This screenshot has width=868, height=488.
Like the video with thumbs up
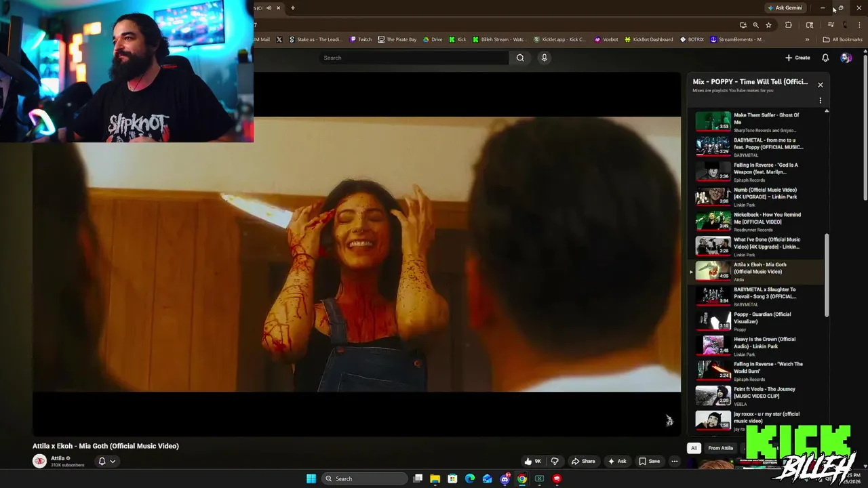(x=533, y=462)
